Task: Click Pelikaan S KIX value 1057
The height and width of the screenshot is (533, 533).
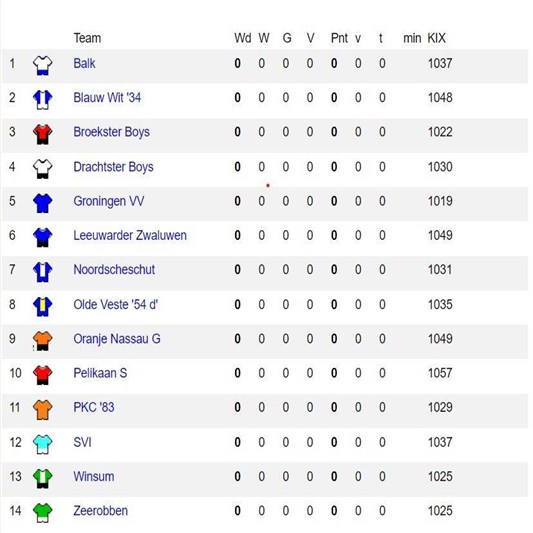Action: (x=440, y=373)
